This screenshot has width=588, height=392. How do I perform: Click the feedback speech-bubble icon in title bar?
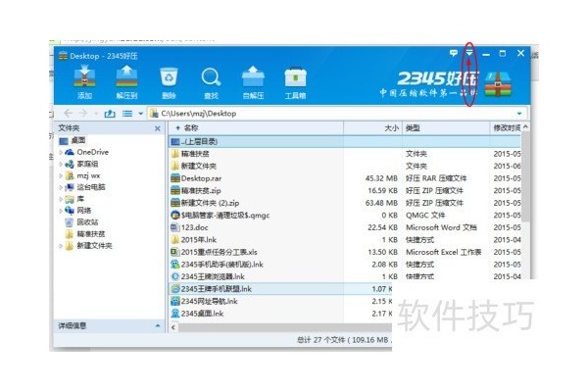(454, 53)
